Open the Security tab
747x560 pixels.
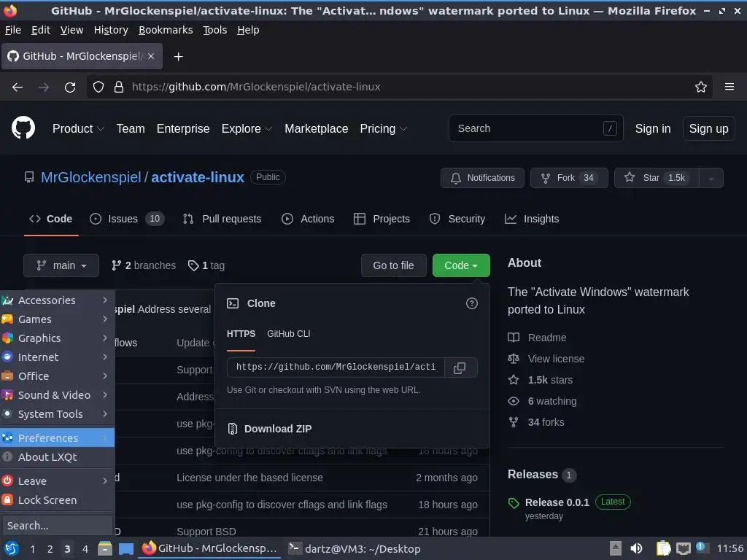457,219
